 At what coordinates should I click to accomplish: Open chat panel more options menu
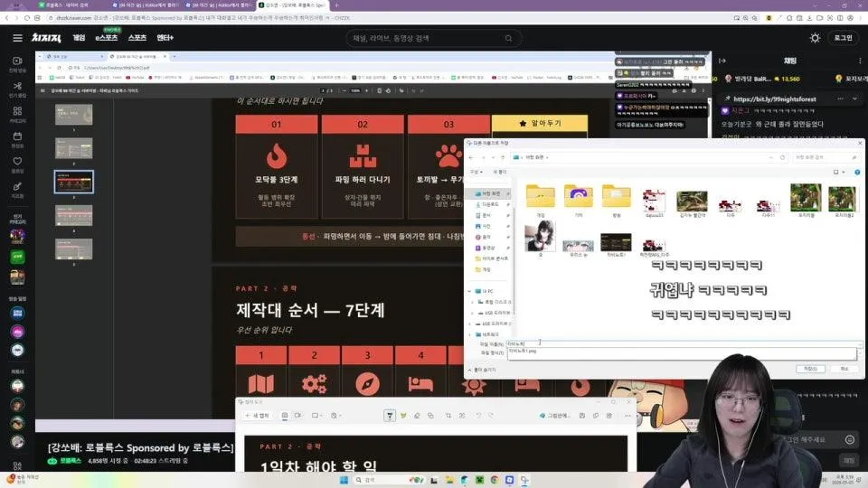tap(860, 61)
